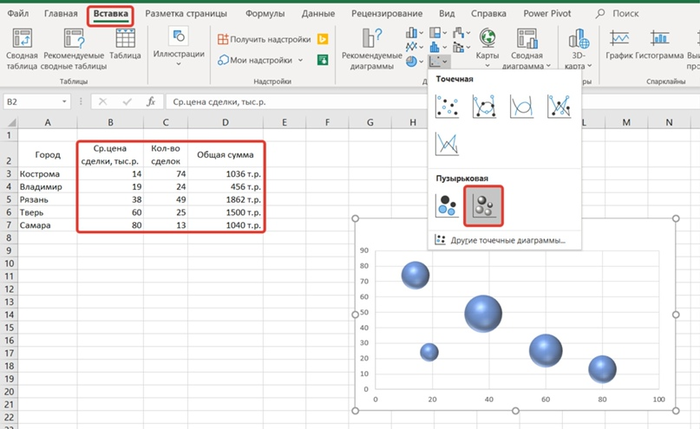This screenshot has width=700, height=429.
Task: Open the Разметка страницы tab
Action: pos(185,16)
